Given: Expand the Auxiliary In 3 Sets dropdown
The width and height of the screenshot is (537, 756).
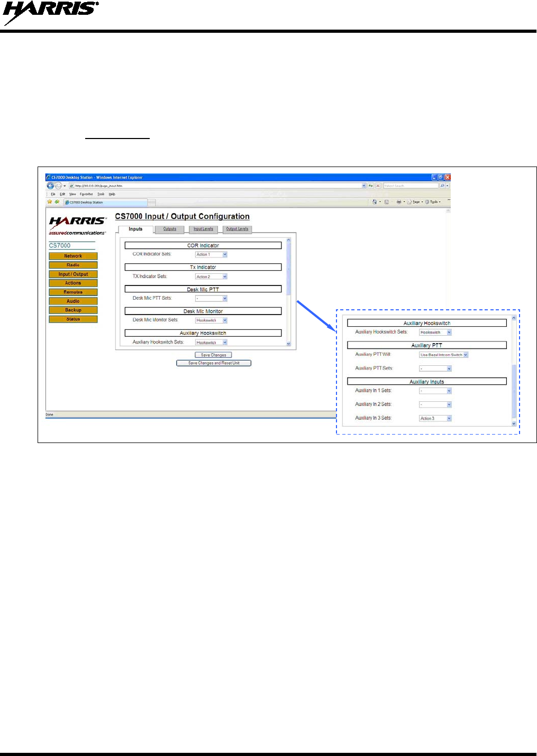Looking at the screenshot, I should coord(435,419).
